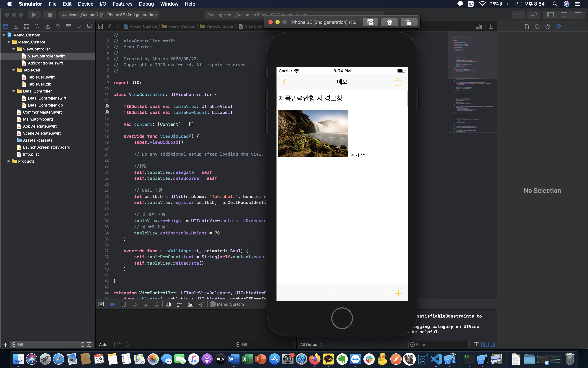Open the Test navigator diamond icon
This screenshot has width=588, height=368.
coord(58,26)
